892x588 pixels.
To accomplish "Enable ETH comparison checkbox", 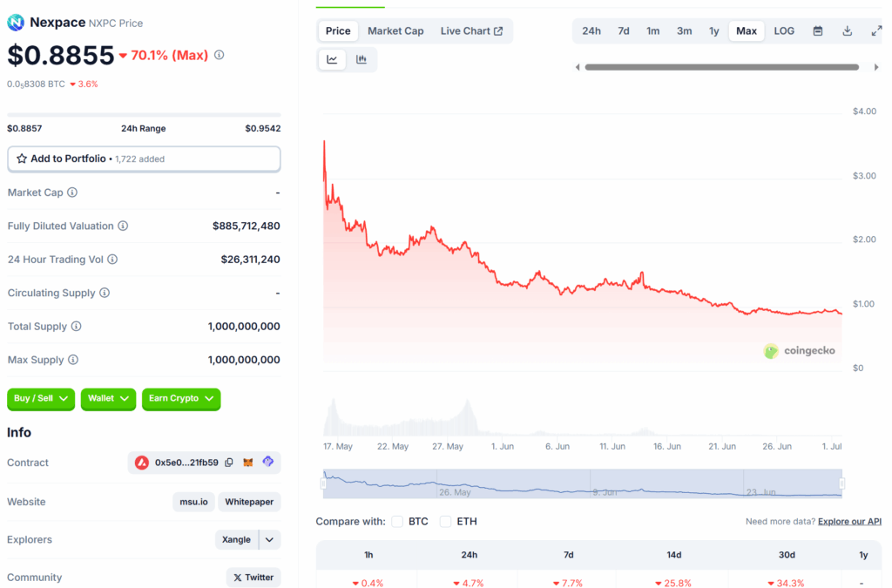I will [445, 522].
